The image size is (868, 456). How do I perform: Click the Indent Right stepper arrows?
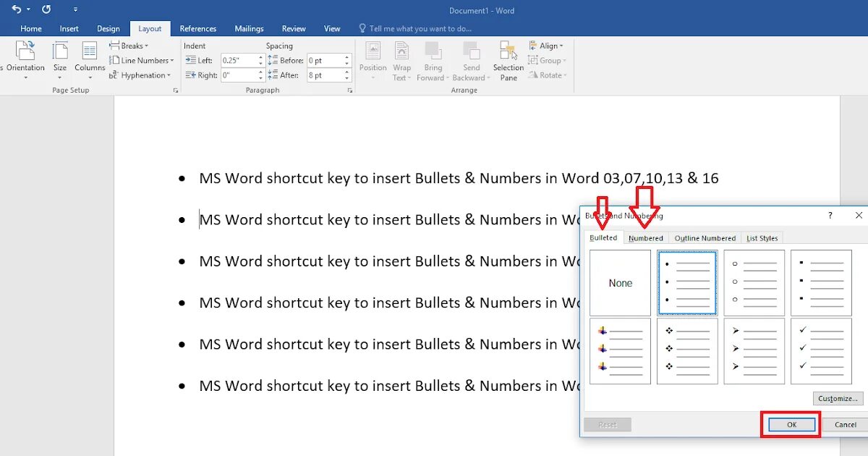point(261,75)
